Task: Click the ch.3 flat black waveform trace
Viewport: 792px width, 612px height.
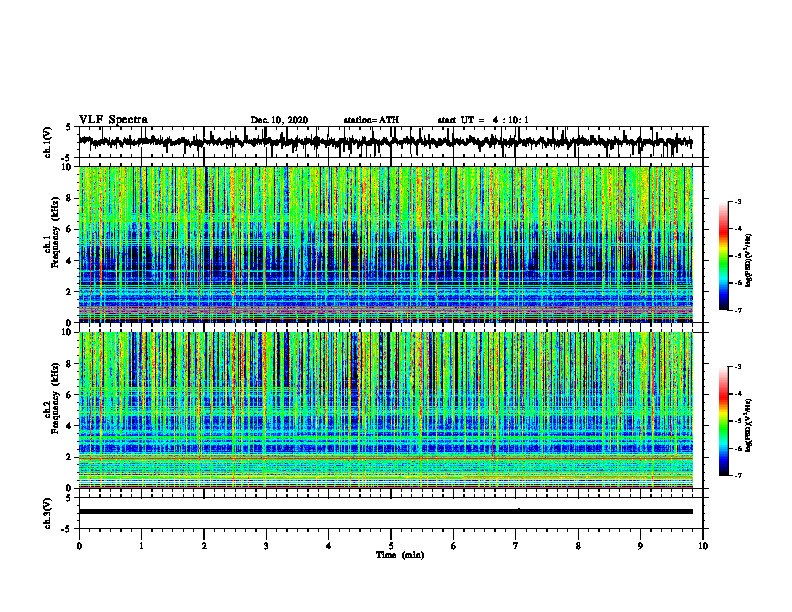Action: 385,512
